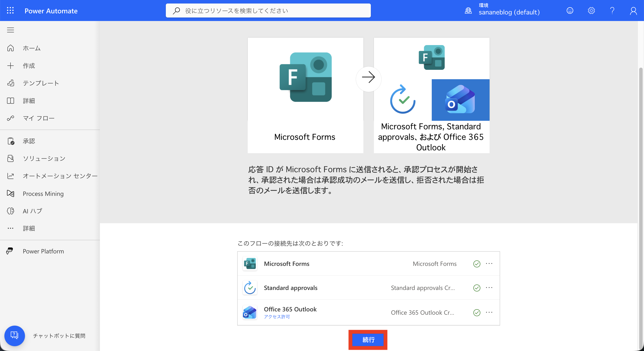Click the Standard approvals connection row icon
The width and height of the screenshot is (644, 351).
tap(250, 288)
